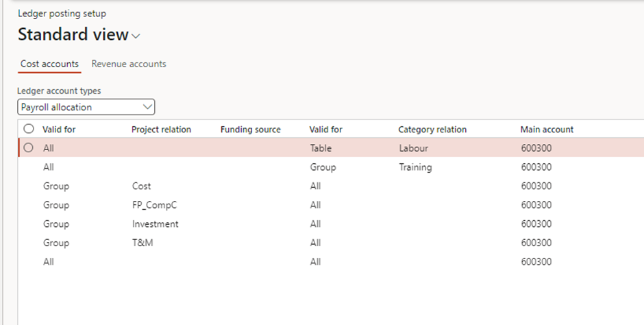Click the first All in Labour row

coord(49,148)
